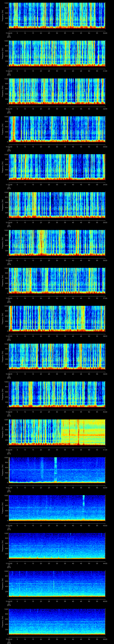
Task: Click the 15:36:00 start time label
Action: [x=9, y=298]
